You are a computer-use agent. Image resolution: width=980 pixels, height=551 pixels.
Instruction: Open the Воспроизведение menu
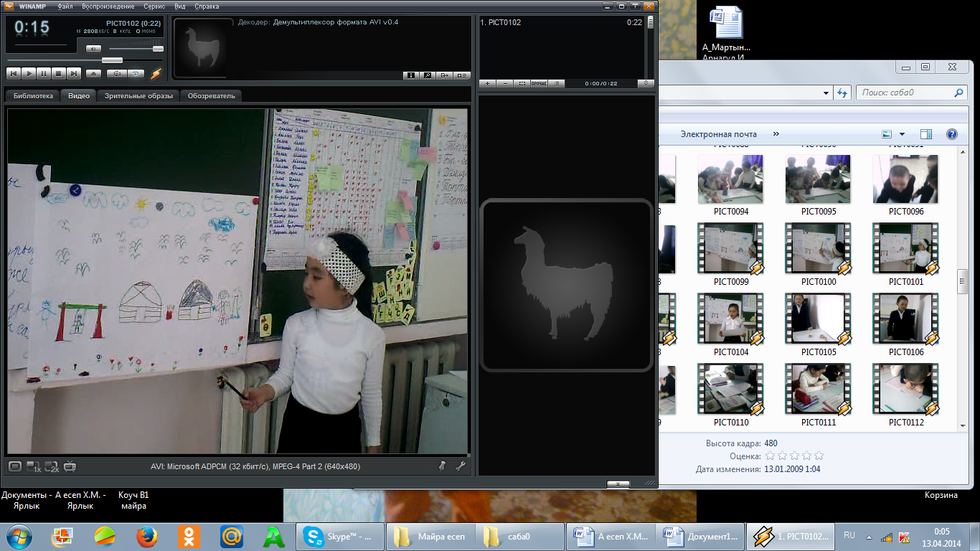pos(108,6)
